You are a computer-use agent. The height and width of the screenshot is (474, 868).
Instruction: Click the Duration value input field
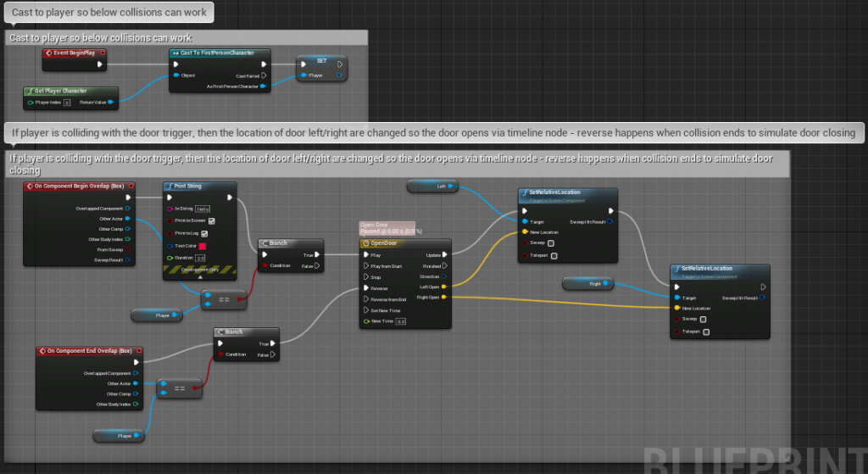click(201, 258)
